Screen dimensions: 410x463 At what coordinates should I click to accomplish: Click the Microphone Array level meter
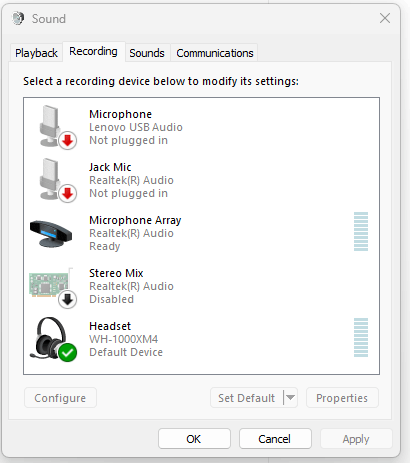click(361, 232)
